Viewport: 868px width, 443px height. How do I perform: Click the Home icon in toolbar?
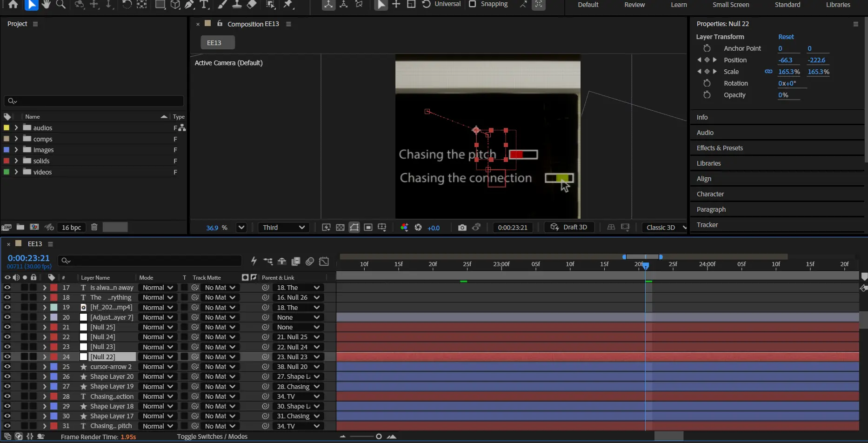pos(13,5)
